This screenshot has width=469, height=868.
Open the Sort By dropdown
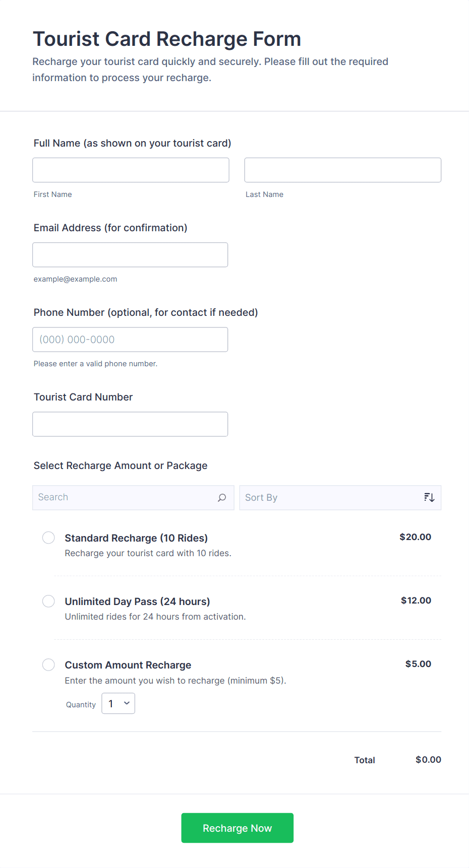click(333, 498)
